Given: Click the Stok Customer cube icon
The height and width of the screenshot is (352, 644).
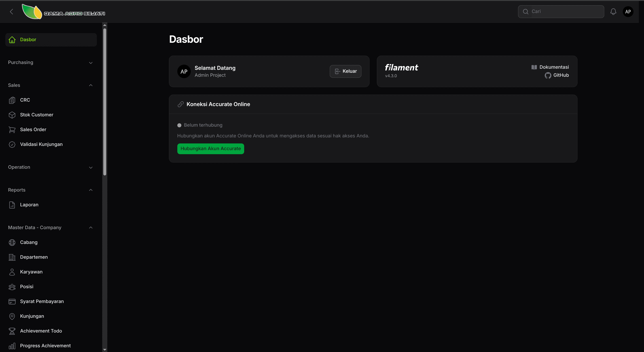Looking at the screenshot, I should click(12, 115).
